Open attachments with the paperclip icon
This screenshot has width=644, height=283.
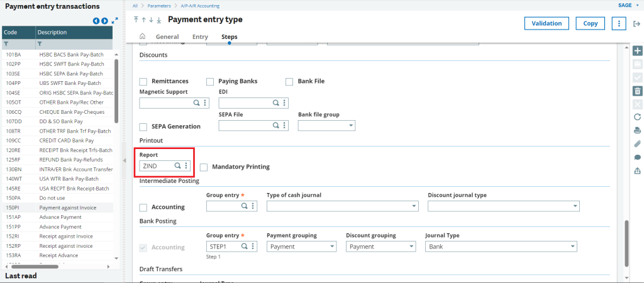click(x=638, y=144)
